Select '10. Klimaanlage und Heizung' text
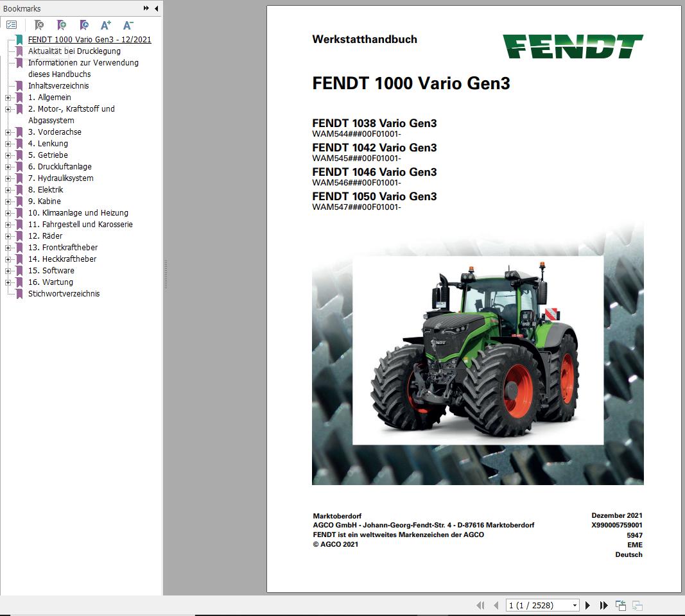The height and width of the screenshot is (616, 685). 78,212
